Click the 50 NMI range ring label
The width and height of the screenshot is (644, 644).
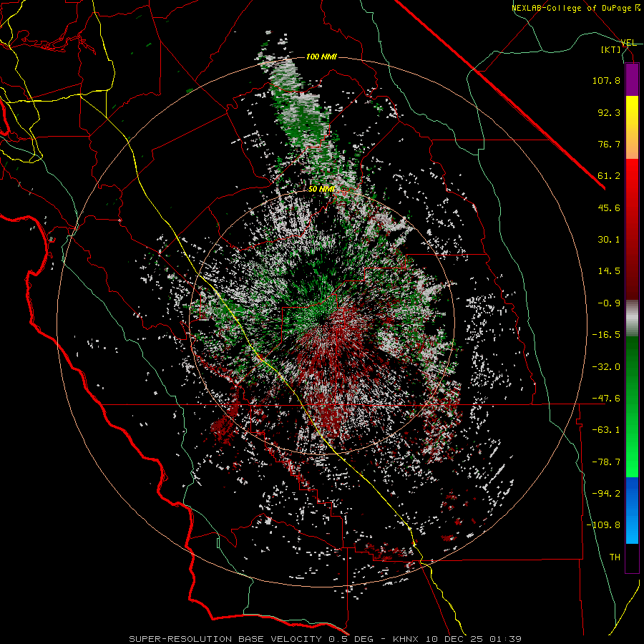click(321, 189)
